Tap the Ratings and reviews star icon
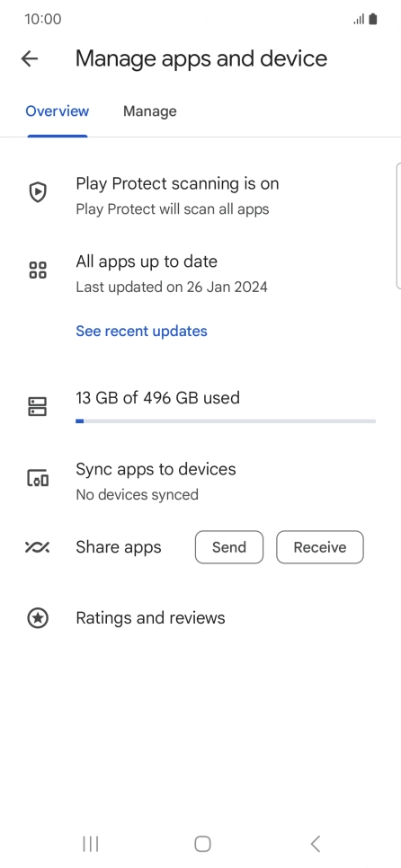Viewport: 401px width, 868px height. (x=38, y=618)
